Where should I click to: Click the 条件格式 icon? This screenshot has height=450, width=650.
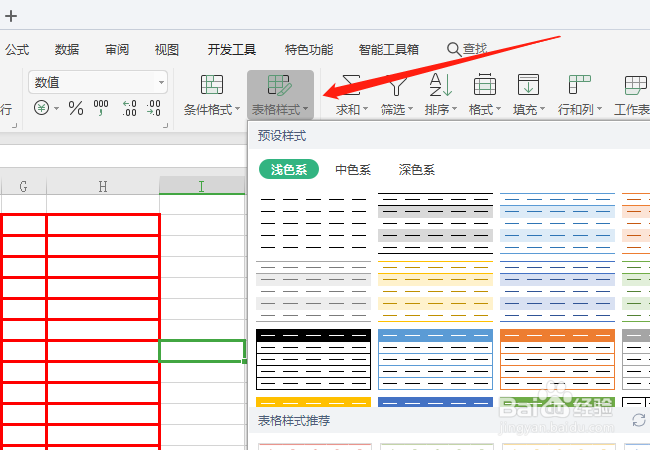[212, 85]
